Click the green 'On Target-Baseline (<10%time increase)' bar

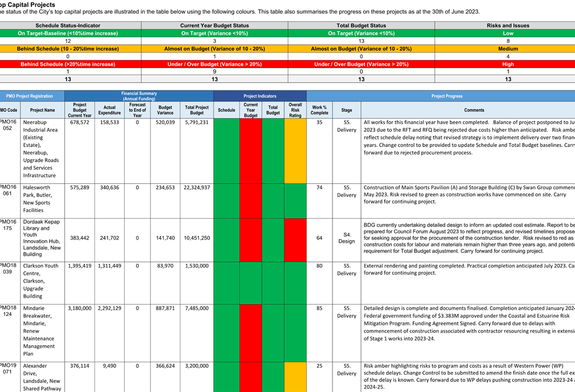coord(68,34)
